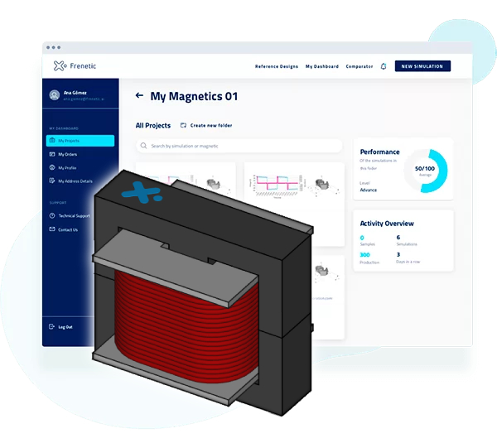Select My Projects in sidebar
The width and height of the screenshot is (497, 448).
point(80,141)
